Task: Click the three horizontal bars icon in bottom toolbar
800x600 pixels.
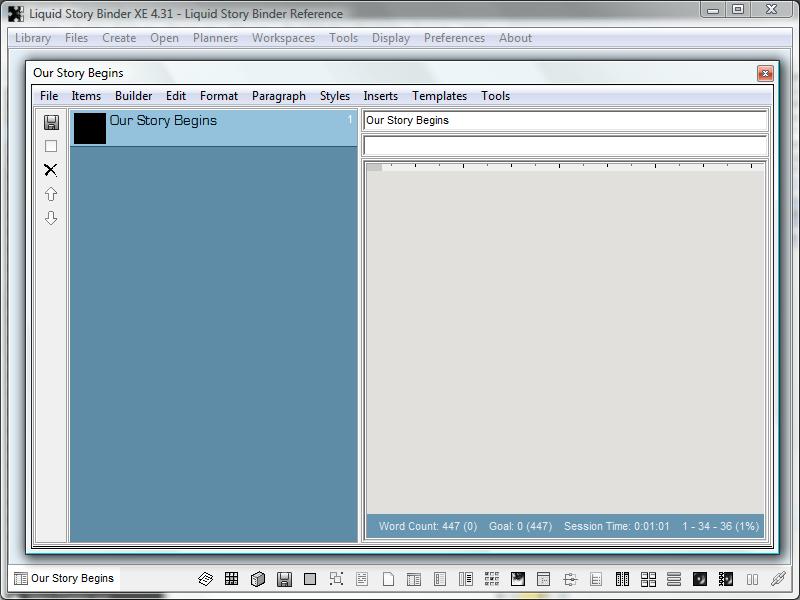Action: [674, 579]
